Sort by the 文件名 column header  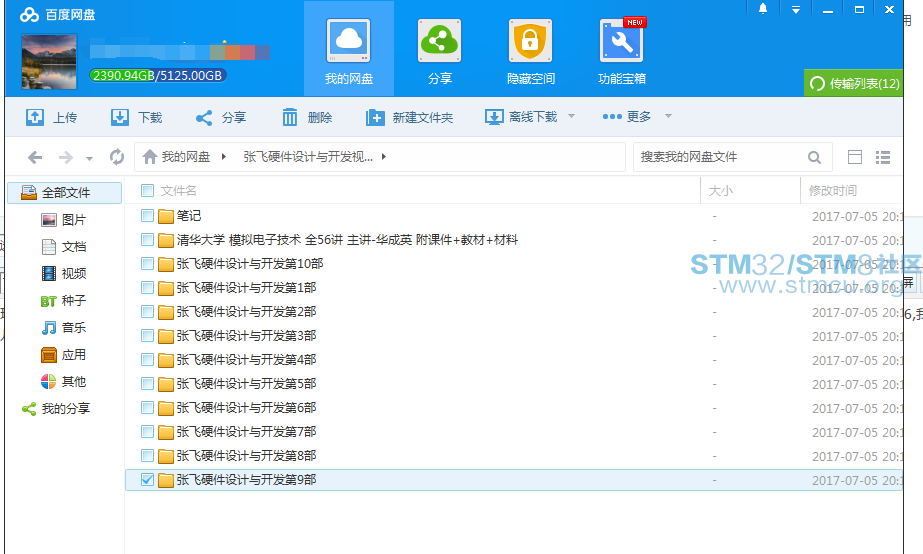point(179,191)
